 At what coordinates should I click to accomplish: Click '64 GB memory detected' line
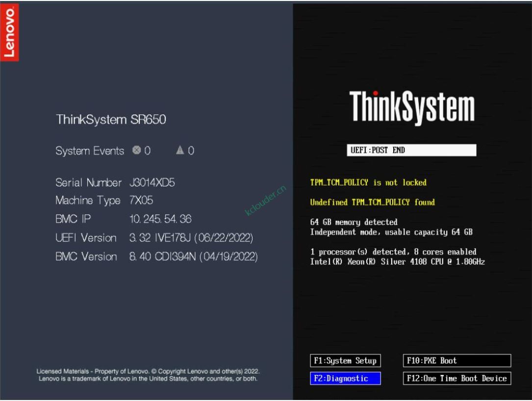click(354, 222)
